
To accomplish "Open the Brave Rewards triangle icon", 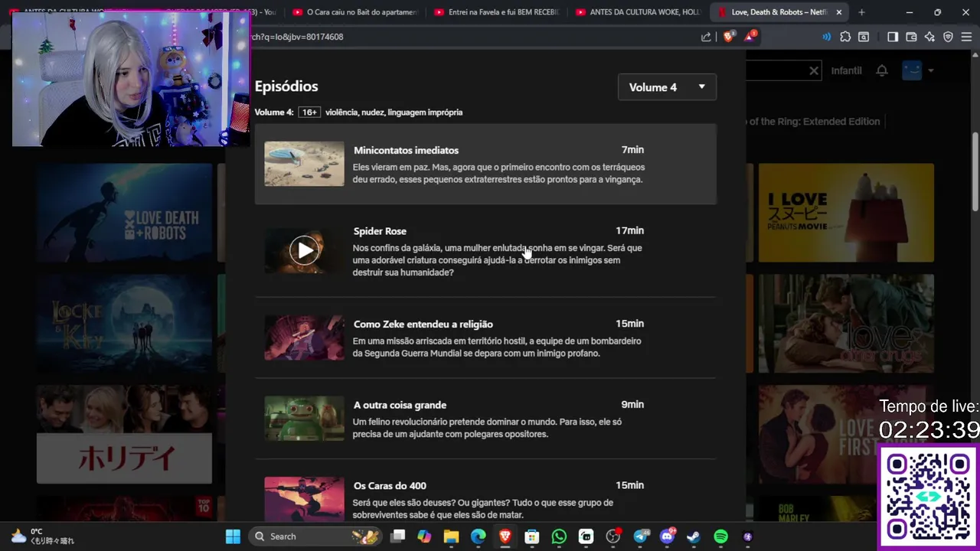I will (750, 36).
